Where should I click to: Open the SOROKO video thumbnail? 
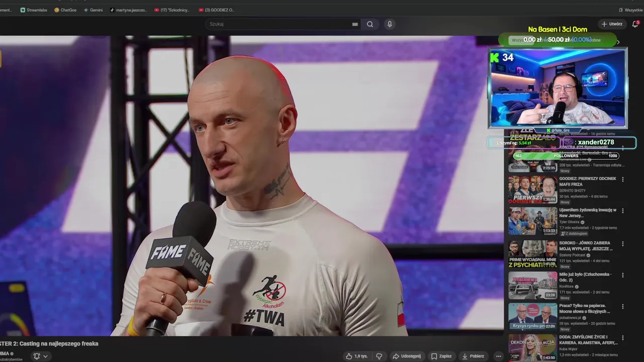(x=533, y=254)
